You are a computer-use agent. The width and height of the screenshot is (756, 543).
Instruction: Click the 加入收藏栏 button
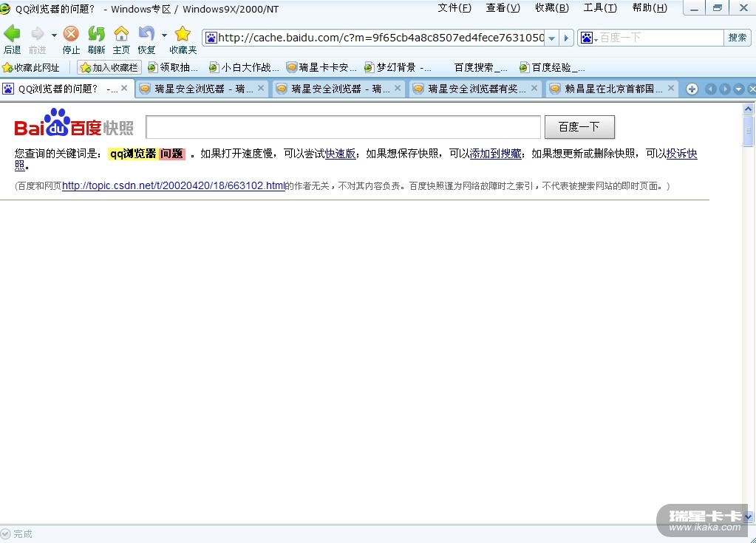pos(109,68)
